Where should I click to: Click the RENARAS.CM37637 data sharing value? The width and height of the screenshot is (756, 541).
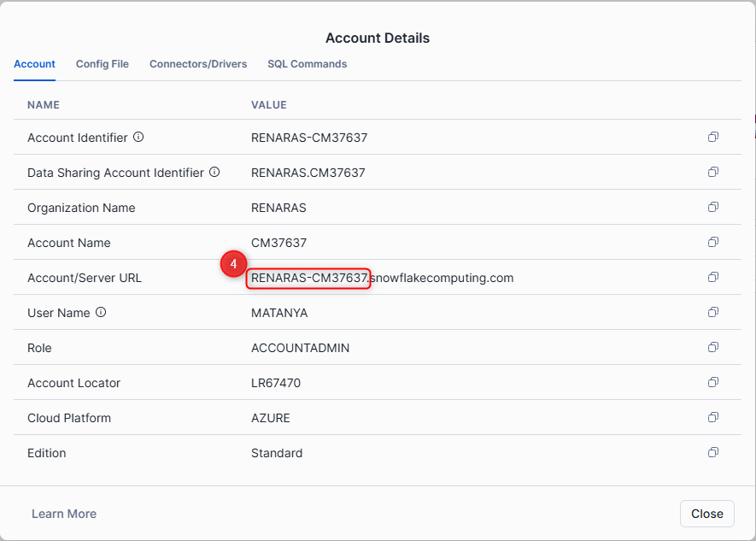(x=308, y=173)
